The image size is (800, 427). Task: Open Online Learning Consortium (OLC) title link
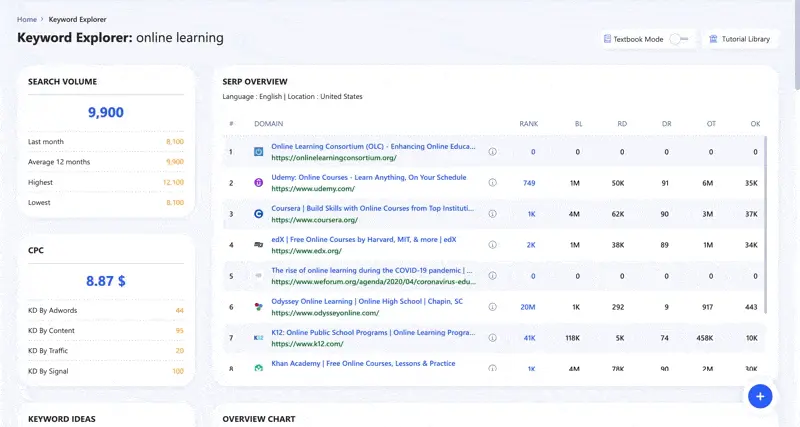tap(373, 146)
